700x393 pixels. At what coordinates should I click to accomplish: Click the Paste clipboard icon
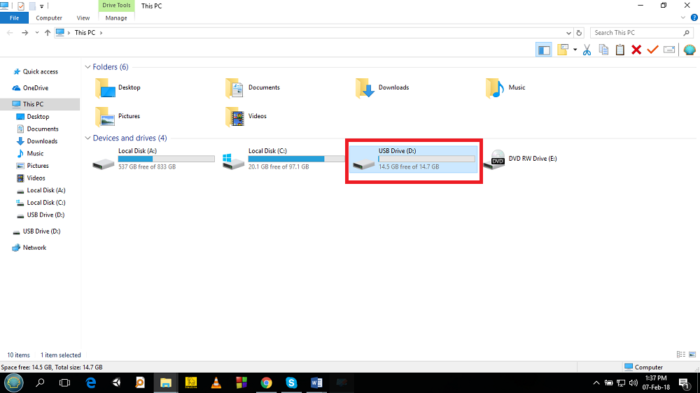[620, 50]
